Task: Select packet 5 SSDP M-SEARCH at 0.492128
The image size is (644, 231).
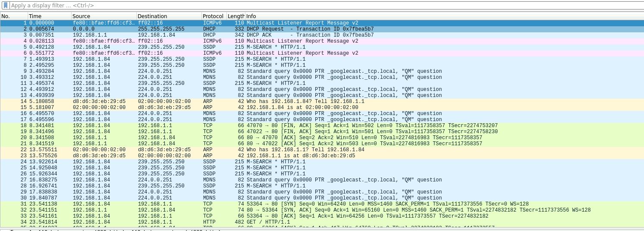Action: [322, 47]
